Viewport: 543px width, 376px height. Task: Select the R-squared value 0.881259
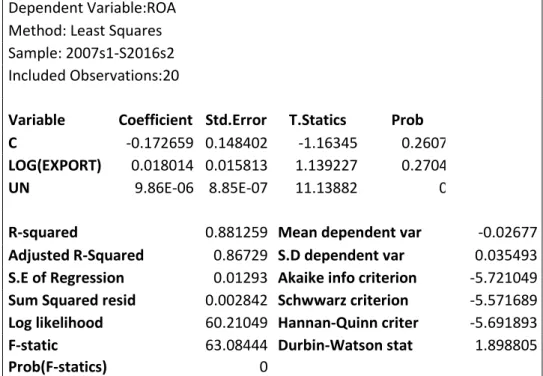pyautogui.click(x=236, y=232)
